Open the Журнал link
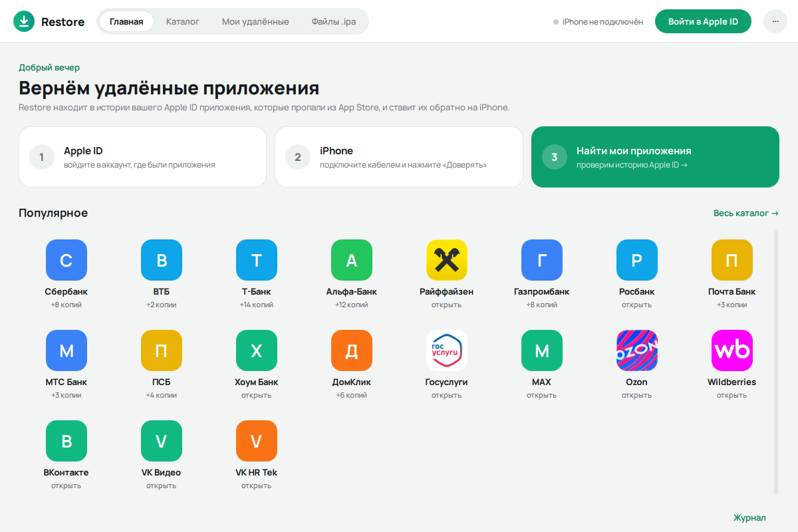Image resolution: width=798 pixels, height=532 pixels. [x=749, y=517]
